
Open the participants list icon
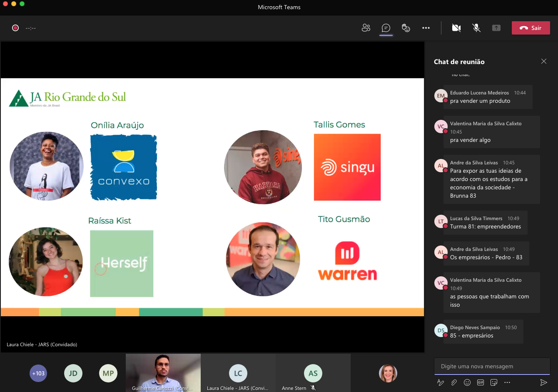366,28
